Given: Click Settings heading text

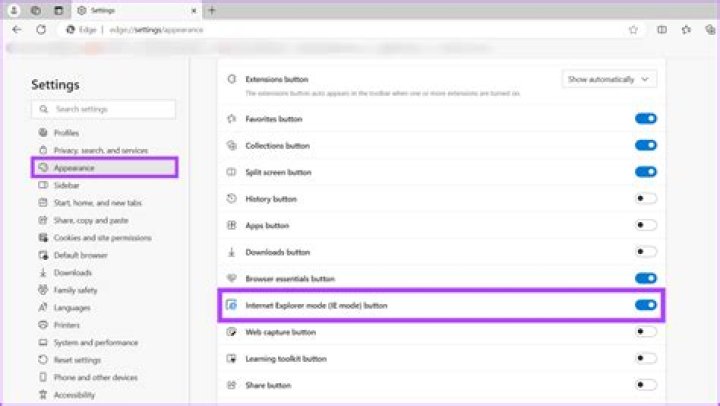Looking at the screenshot, I should point(55,85).
